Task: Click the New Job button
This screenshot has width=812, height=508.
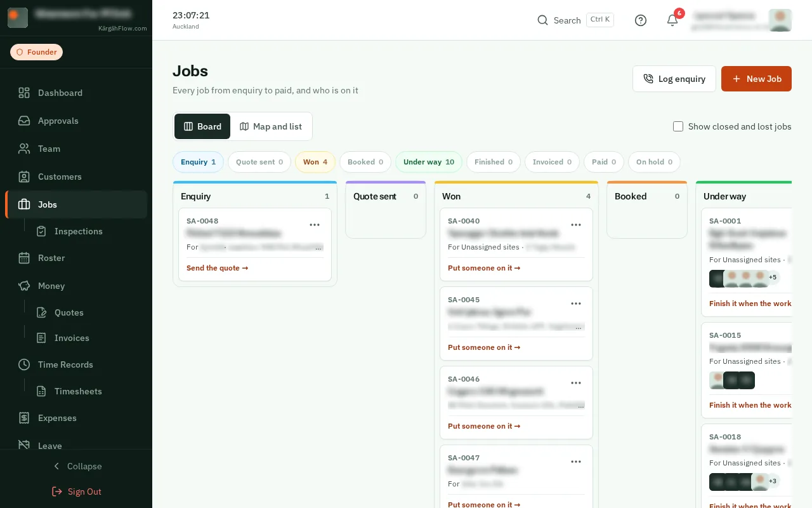Action: tap(756, 79)
